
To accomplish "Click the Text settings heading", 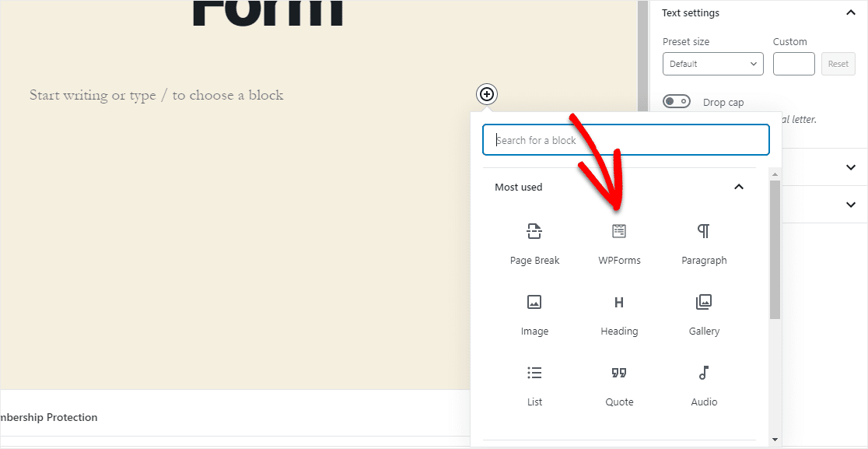I will click(691, 12).
